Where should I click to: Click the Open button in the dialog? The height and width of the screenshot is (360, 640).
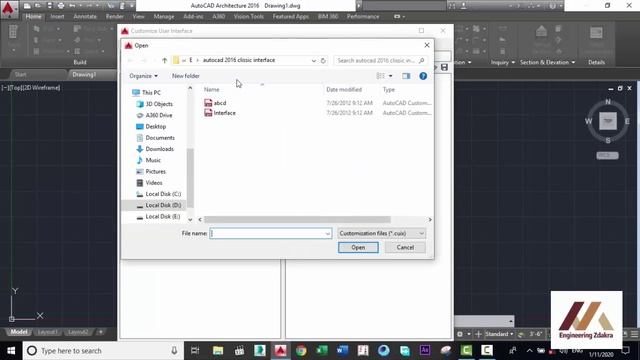(358, 247)
